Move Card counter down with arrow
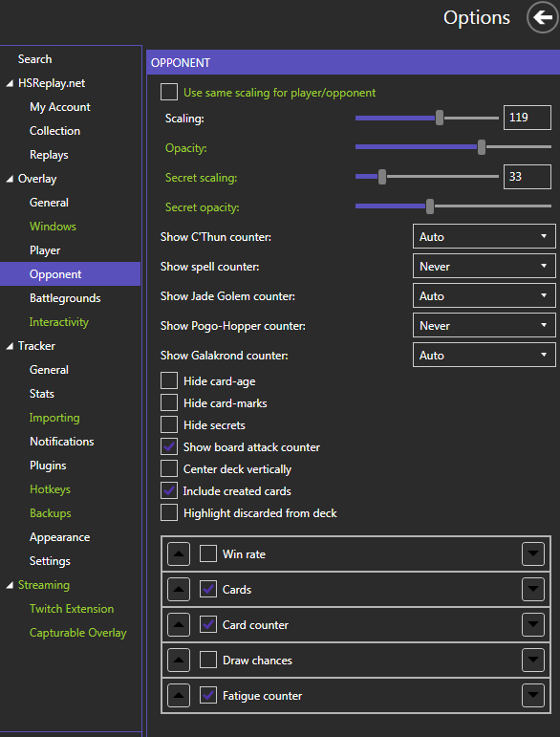The image size is (560, 737). [x=532, y=624]
